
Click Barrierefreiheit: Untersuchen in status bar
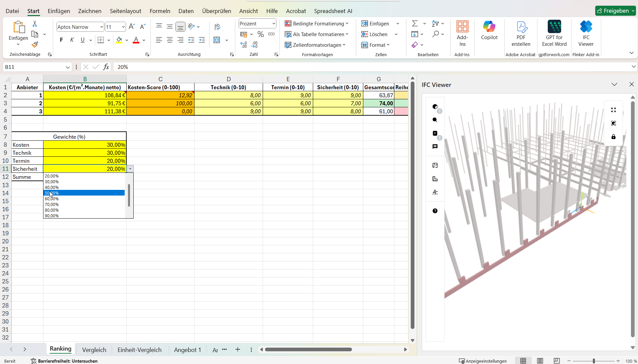pyautogui.click(x=64, y=361)
